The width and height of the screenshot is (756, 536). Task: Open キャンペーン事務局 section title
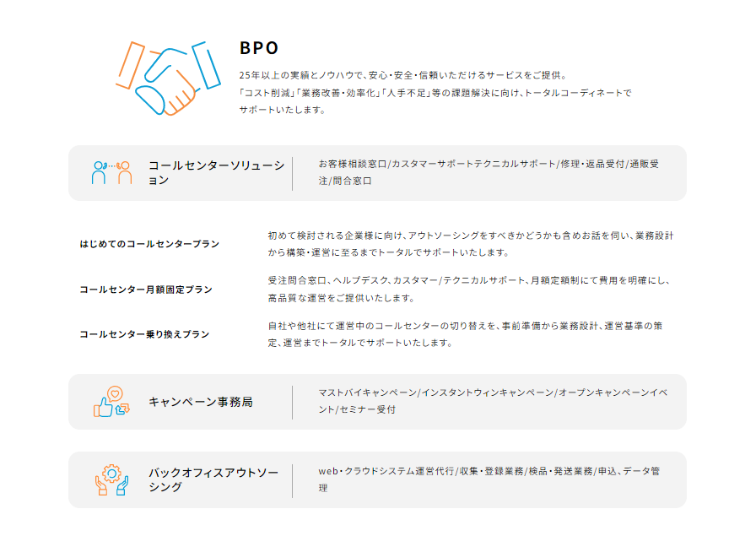201,402
